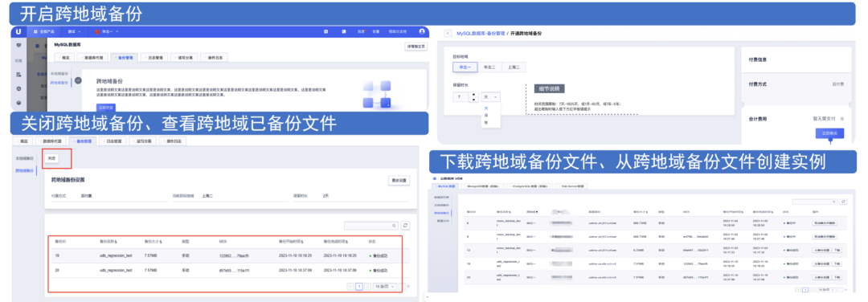Click the 详情独立页 button
The width and height of the screenshot is (868, 302).
(416, 47)
